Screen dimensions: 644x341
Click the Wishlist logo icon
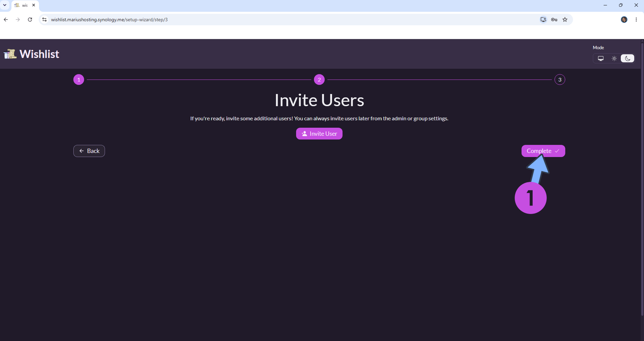(10, 54)
